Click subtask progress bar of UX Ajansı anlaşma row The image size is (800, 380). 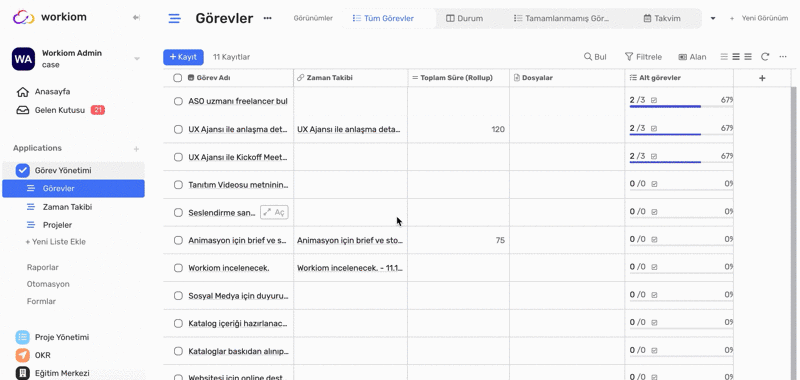pos(681,134)
